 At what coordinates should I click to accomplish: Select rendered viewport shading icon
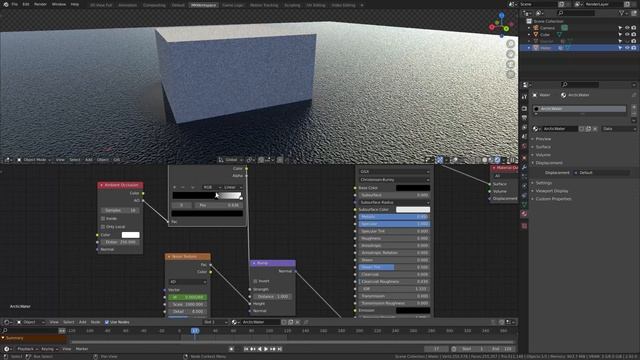coord(497,160)
